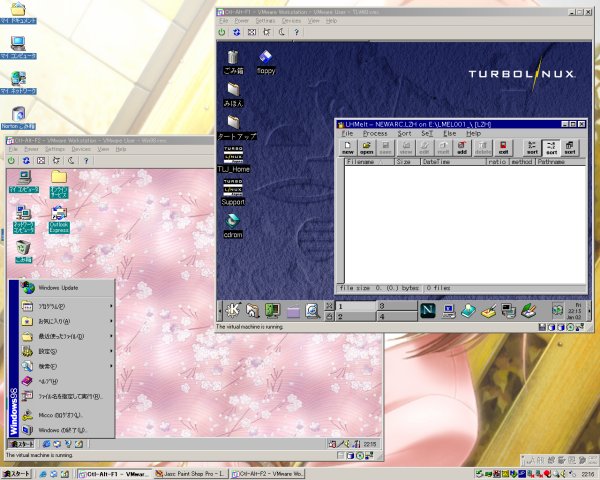
Task: Click the reset icon in Ctrl-Alt-F1 VMware toolbar
Action: [236, 32]
